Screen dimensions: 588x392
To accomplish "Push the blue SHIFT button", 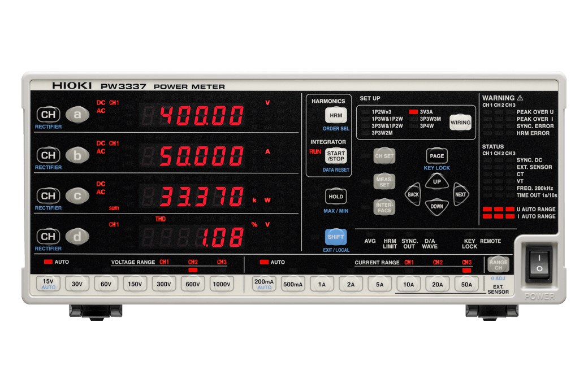I will 336,237.
